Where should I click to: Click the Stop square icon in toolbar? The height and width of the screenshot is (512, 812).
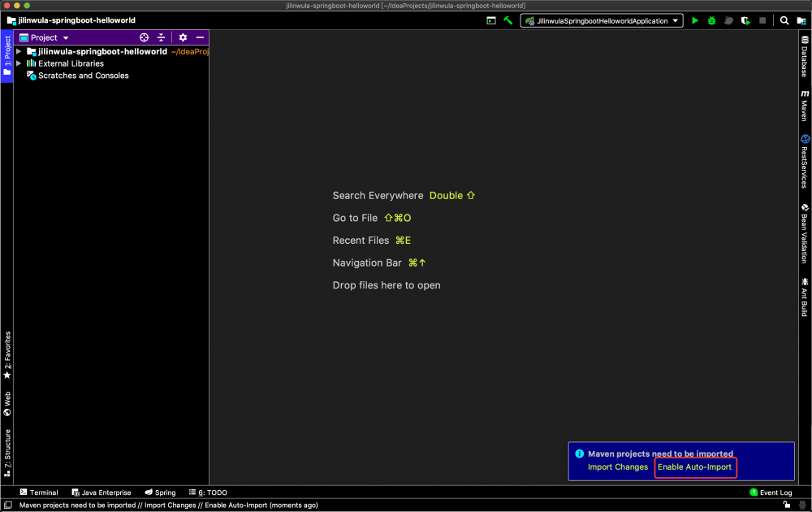(x=762, y=21)
